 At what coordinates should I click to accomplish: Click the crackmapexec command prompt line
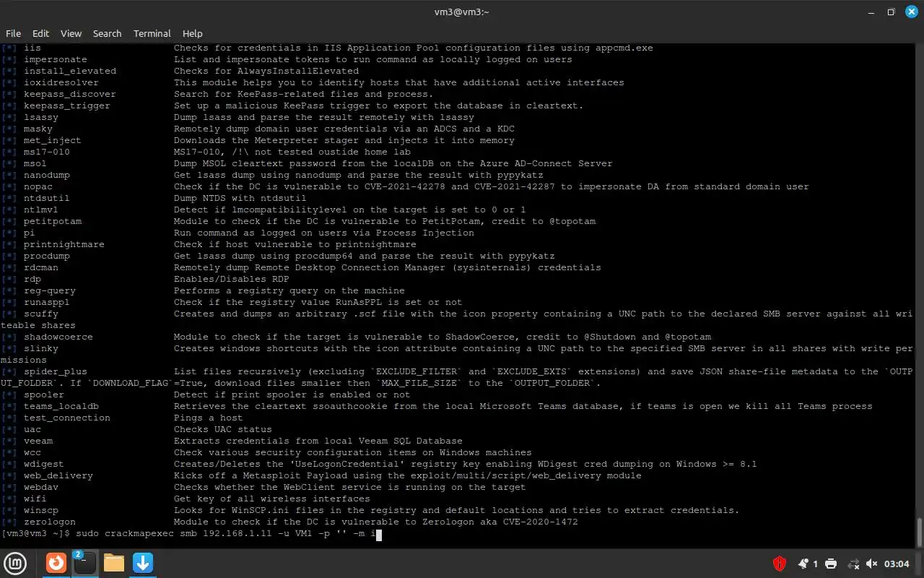point(191,534)
